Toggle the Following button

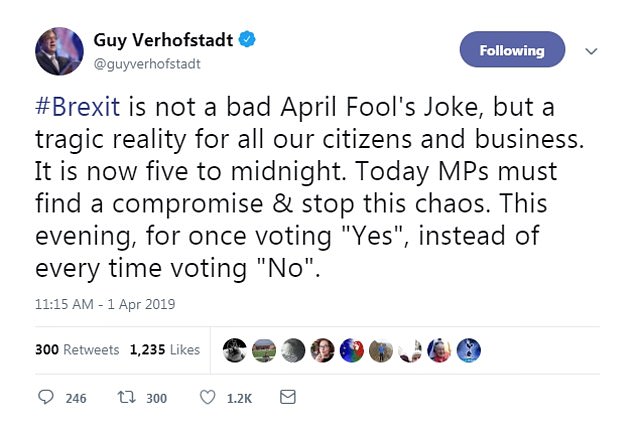512,50
